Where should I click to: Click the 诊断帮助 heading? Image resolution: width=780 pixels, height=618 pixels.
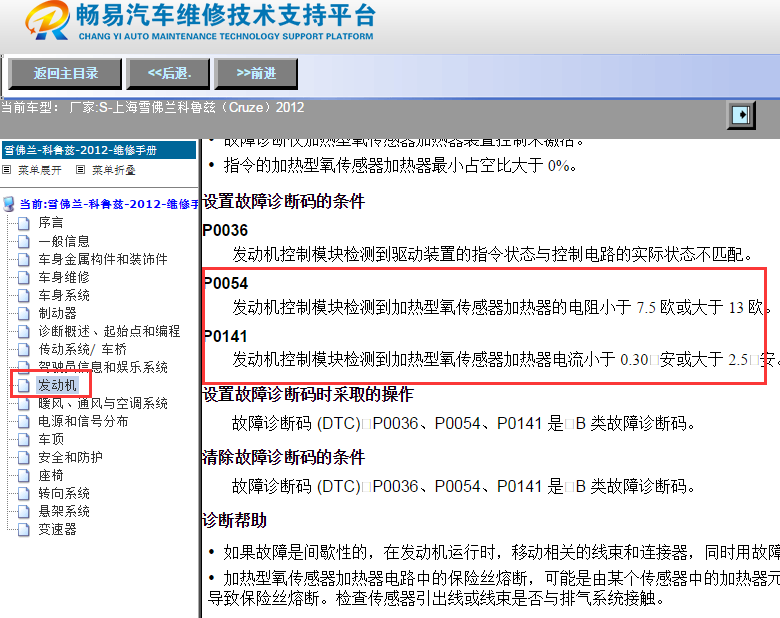235,520
